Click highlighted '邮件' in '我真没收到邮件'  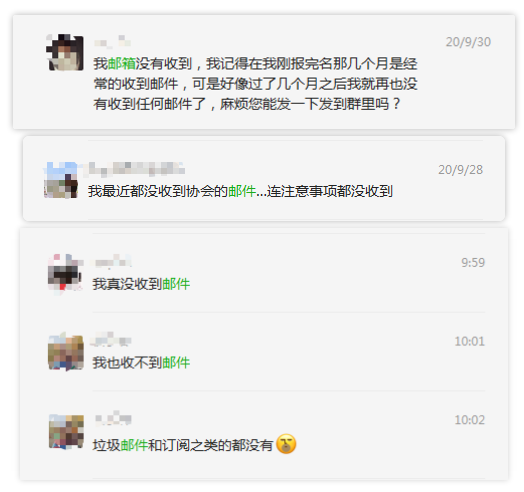(176, 284)
